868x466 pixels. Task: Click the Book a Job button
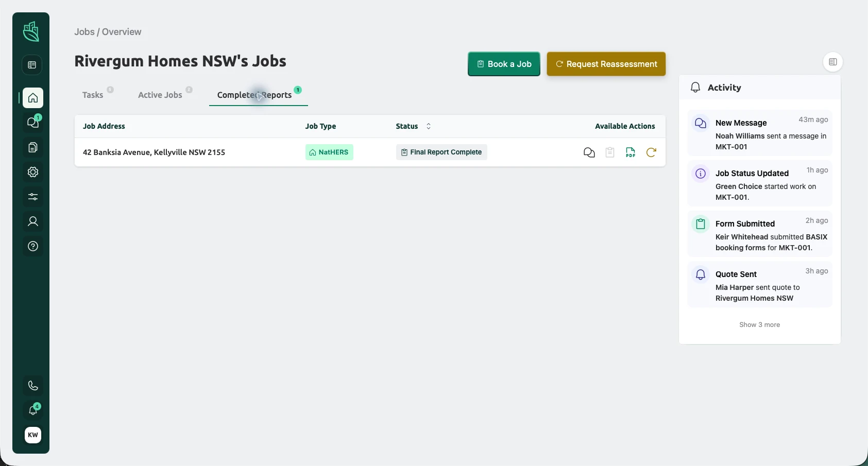504,64
